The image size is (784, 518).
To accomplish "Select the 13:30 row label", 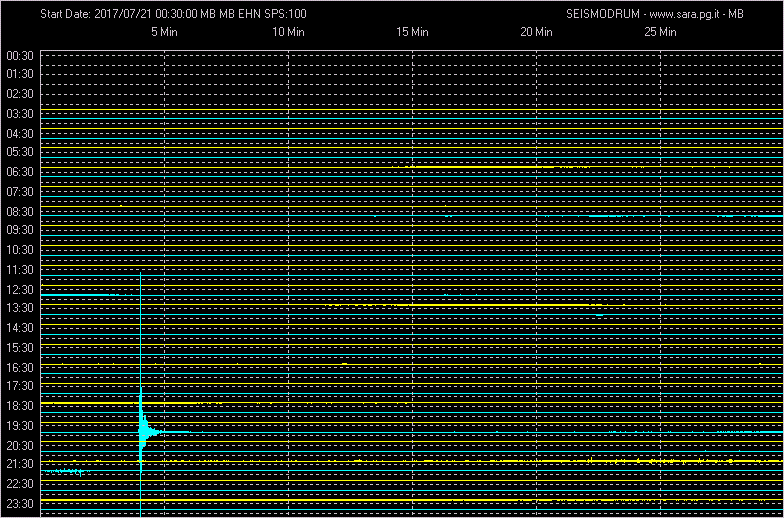I will pyautogui.click(x=20, y=308).
